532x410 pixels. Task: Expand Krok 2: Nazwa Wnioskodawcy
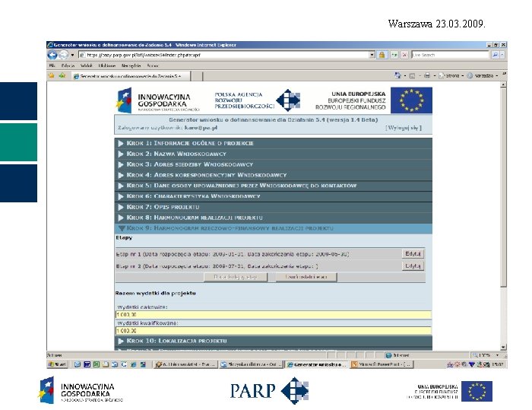click(x=273, y=154)
